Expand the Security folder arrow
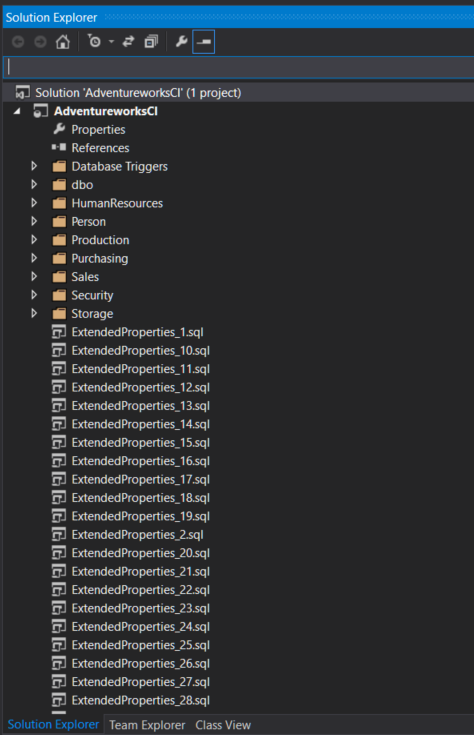Screen dimensions: 474x735 click(x=34, y=295)
